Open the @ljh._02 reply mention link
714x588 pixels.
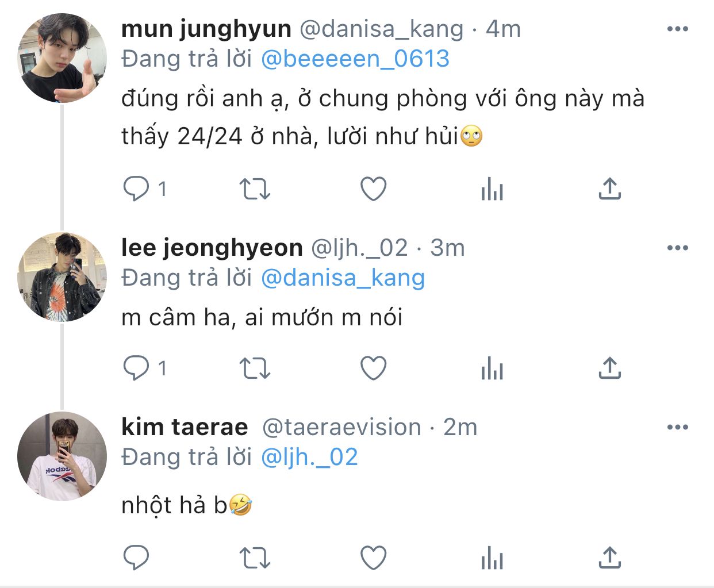[x=309, y=457]
